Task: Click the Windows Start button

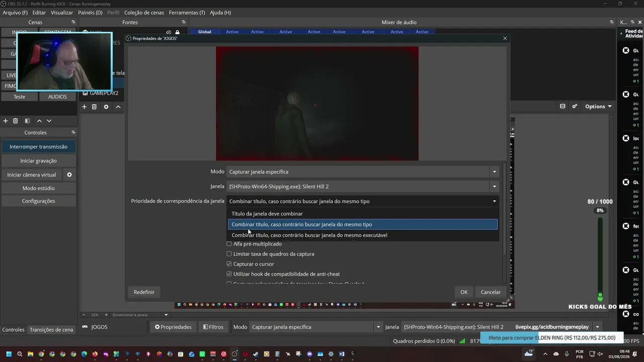Action: [x=8, y=354]
